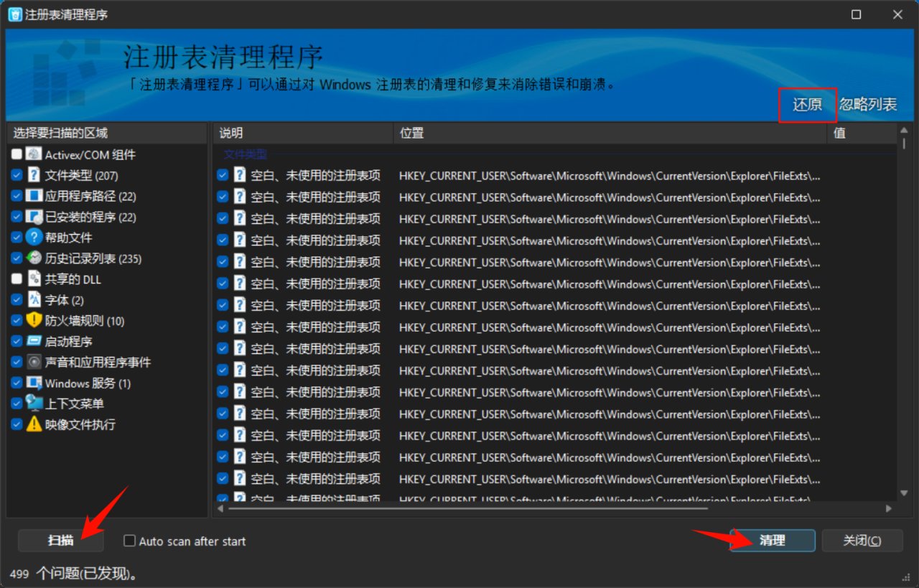The height and width of the screenshot is (588, 919).
Task: Click the vertical scrollbar thumb
Action: [905, 143]
